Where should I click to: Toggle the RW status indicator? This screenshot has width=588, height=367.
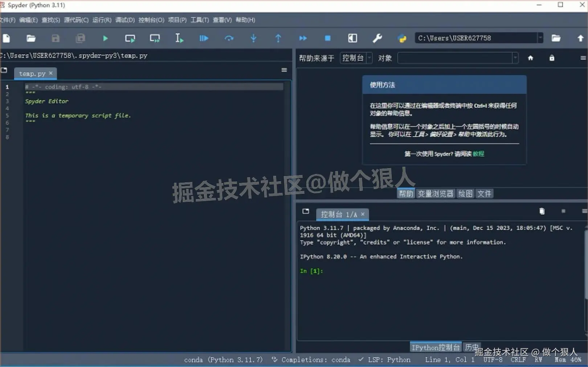coord(538,360)
